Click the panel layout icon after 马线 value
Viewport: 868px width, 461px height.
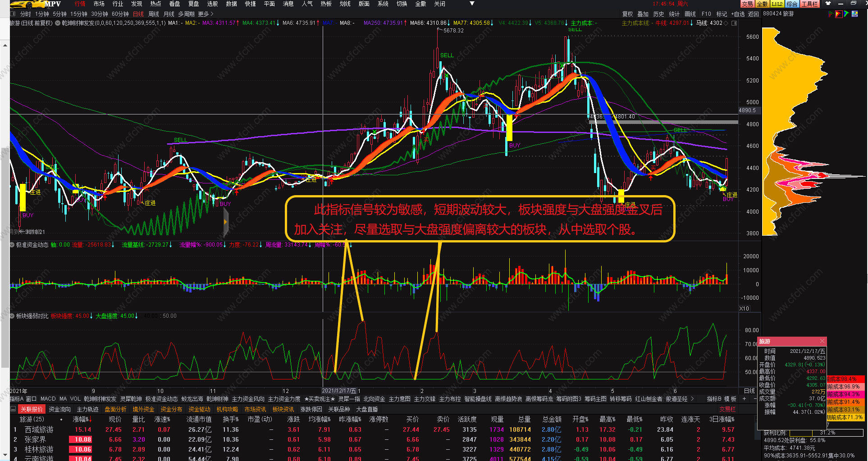pos(734,23)
